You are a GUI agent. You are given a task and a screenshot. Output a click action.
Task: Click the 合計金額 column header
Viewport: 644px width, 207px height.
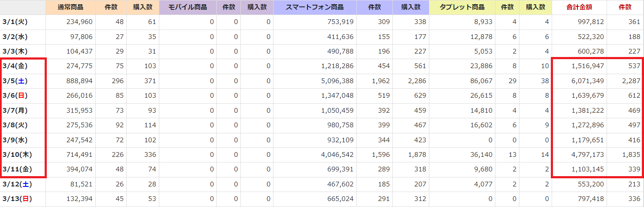(579, 7)
